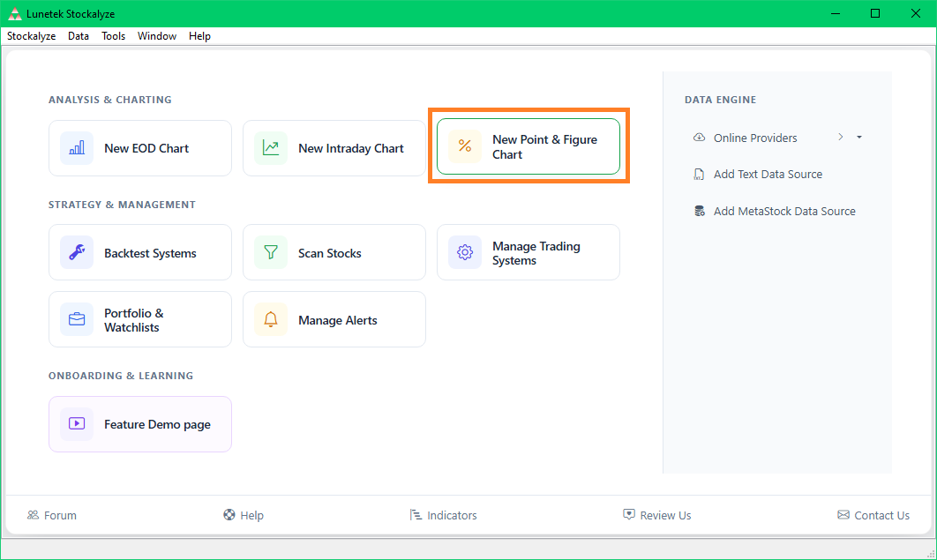Expand Online Providers with the chevron arrow
937x560 pixels.
pyautogui.click(x=841, y=138)
